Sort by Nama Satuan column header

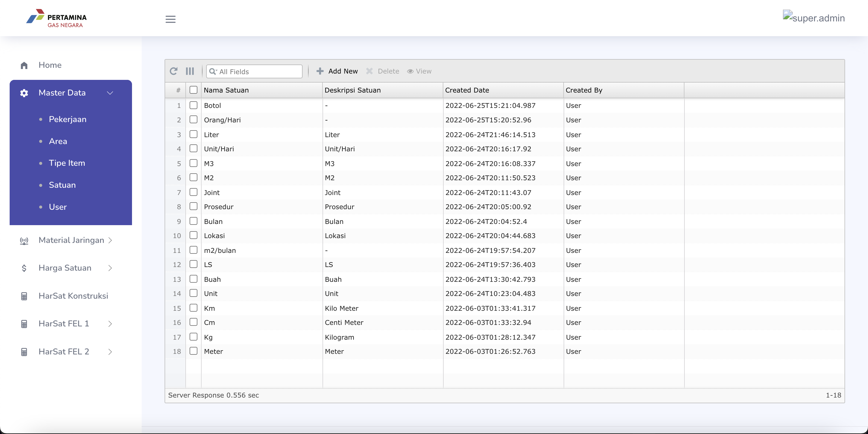[262, 90]
